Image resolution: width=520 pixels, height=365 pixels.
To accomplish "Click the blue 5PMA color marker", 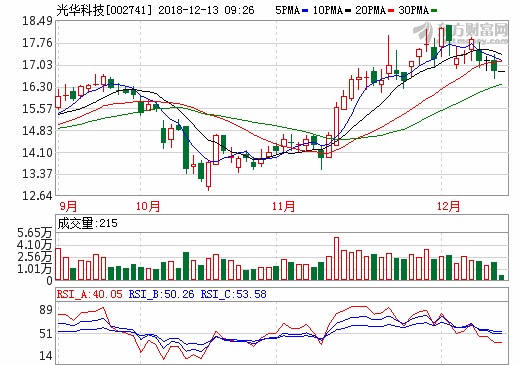I will click(305, 11).
